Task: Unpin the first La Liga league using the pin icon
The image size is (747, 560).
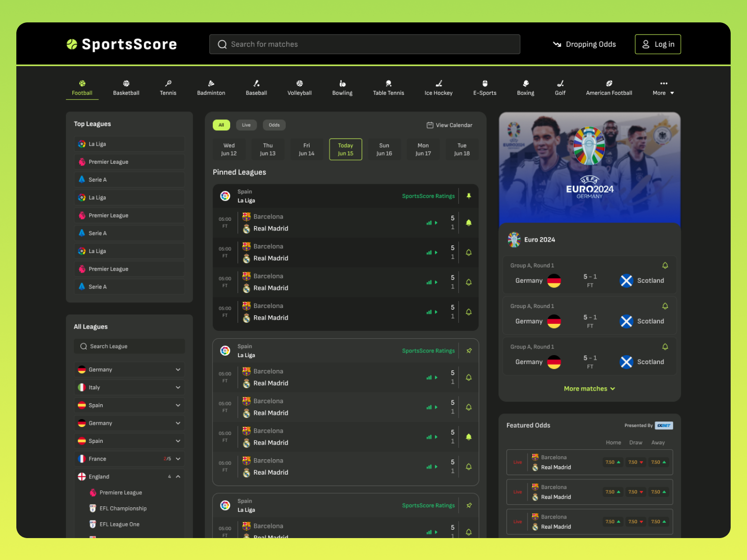Action: 469,196
